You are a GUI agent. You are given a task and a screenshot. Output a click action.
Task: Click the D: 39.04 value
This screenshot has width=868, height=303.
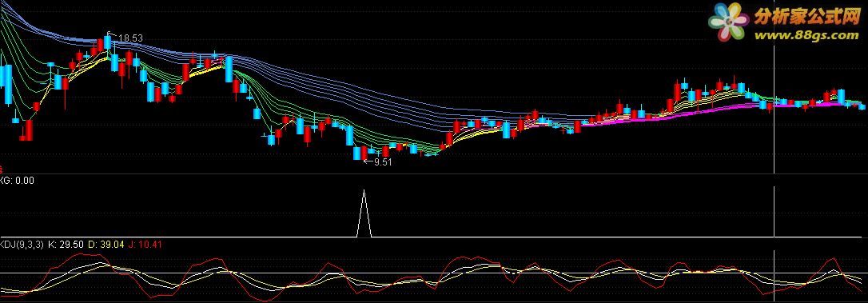coord(106,244)
